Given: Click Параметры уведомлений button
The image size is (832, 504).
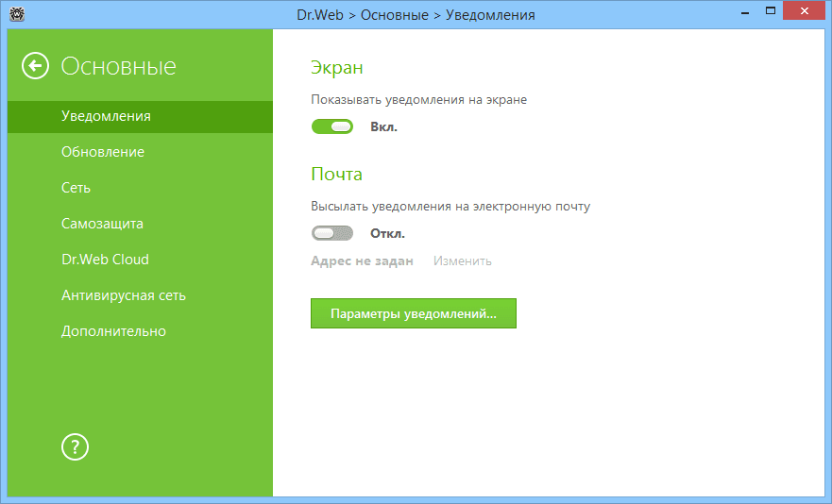Looking at the screenshot, I should pos(414,313).
